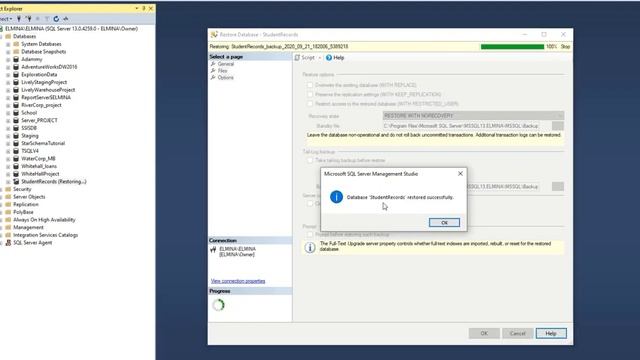Expand the Adammy database node
Screen dimensions: 640x360
tap(8, 59)
